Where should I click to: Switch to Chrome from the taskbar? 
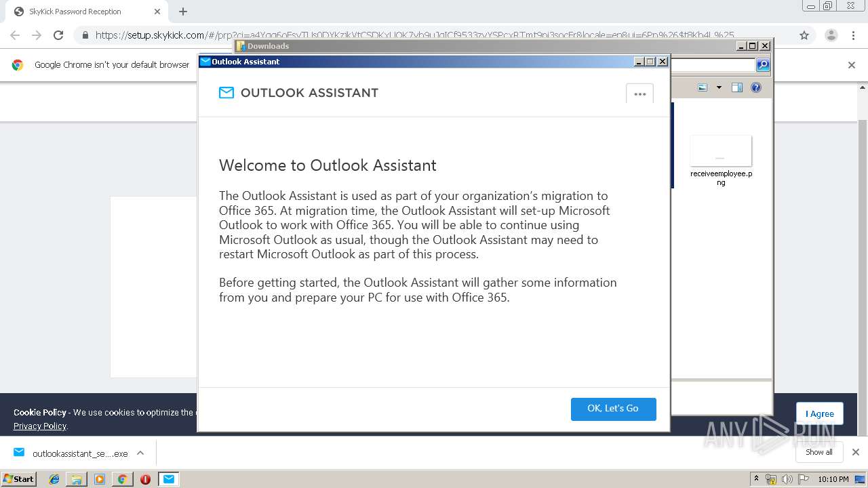tap(122, 479)
